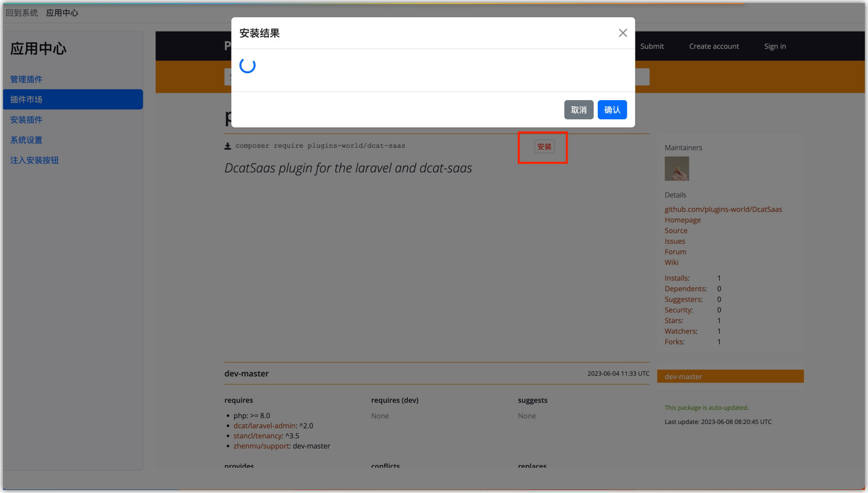Open the Forum link
The width and height of the screenshot is (868, 493).
point(675,252)
